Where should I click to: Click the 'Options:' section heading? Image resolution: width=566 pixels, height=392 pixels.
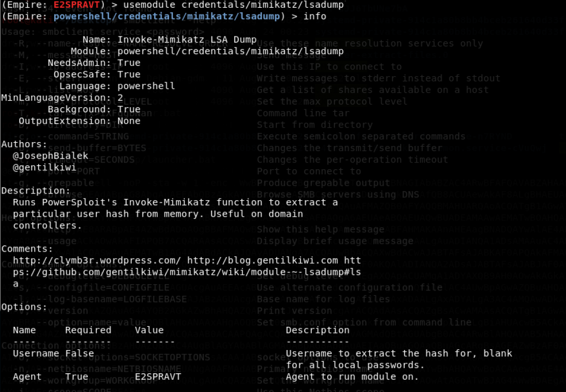click(24, 307)
